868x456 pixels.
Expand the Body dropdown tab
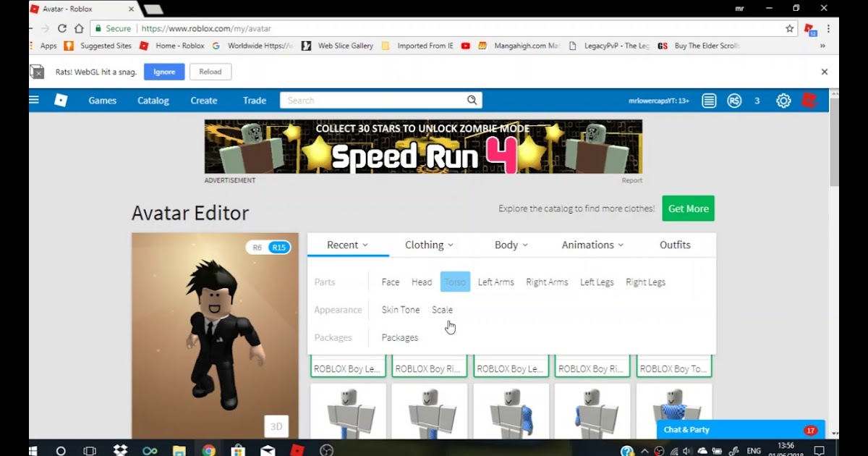(x=511, y=245)
